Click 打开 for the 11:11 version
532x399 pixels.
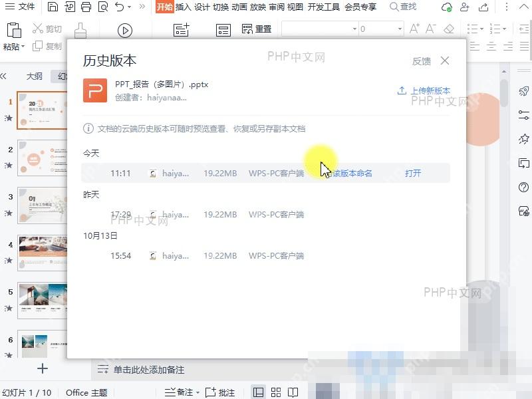[x=413, y=174]
